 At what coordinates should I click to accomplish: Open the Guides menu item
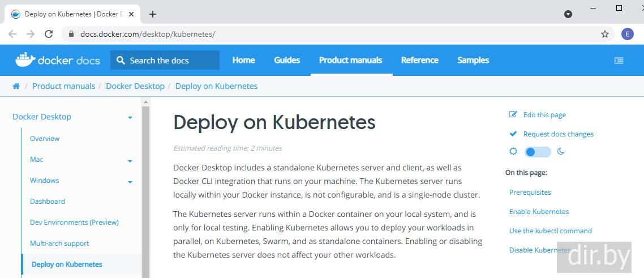pos(287,60)
